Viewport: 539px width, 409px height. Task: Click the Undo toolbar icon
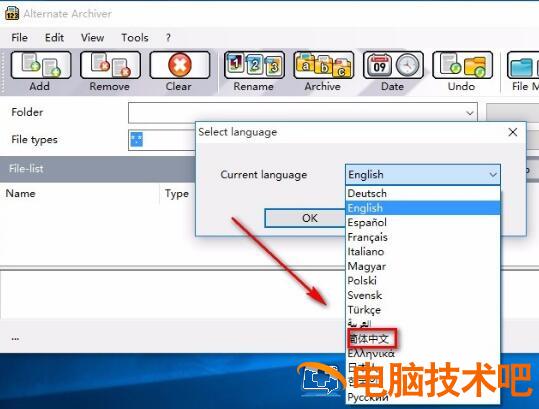pyautogui.click(x=462, y=65)
